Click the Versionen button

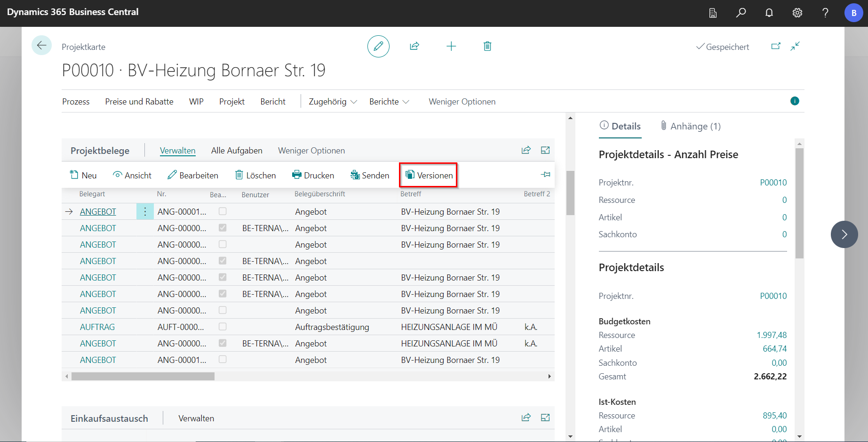pyautogui.click(x=429, y=175)
